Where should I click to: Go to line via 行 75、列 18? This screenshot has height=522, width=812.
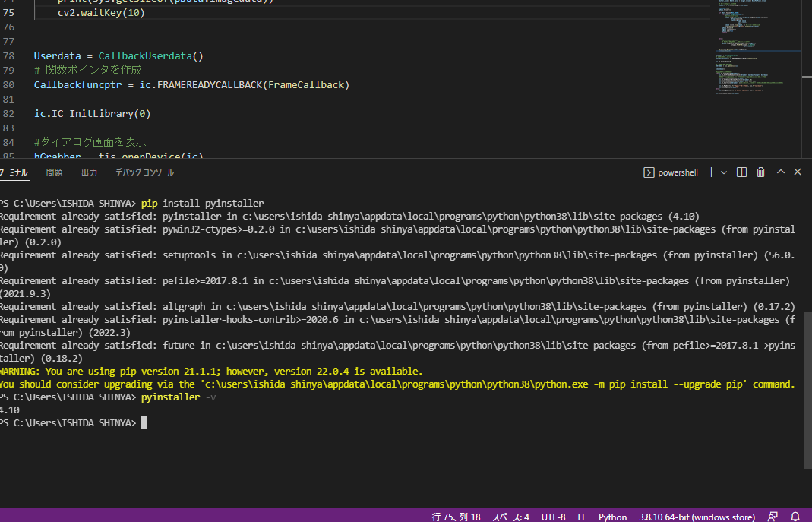(457, 517)
